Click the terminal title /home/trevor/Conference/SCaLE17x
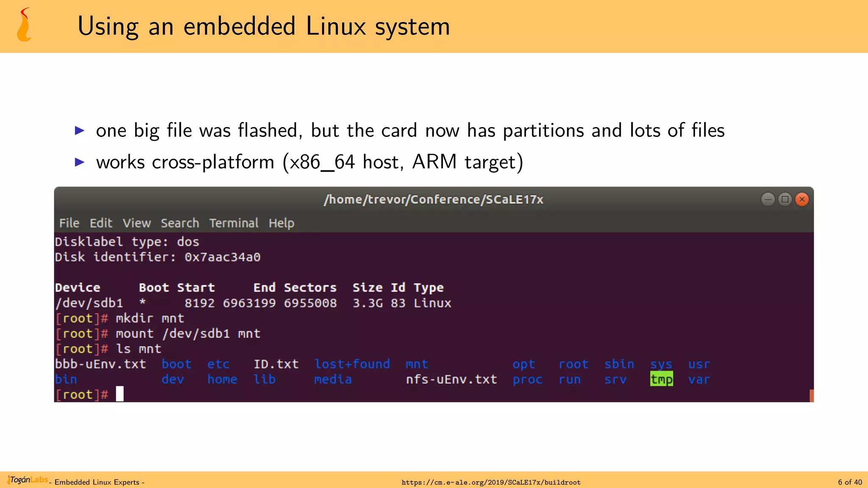This screenshot has height=488, width=868. coord(434,200)
